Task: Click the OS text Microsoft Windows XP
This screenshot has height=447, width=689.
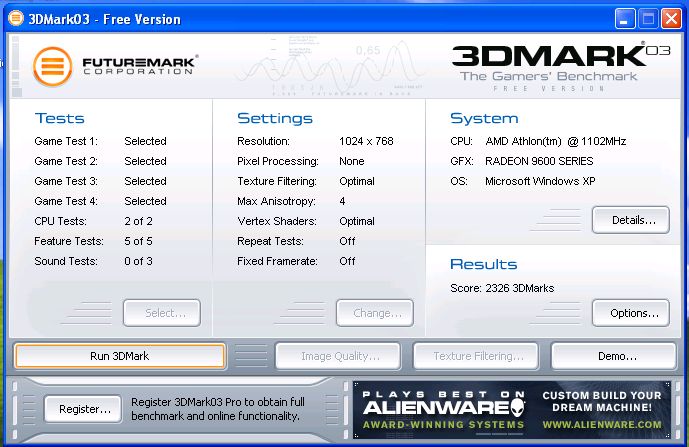Action: pyautogui.click(x=540, y=181)
